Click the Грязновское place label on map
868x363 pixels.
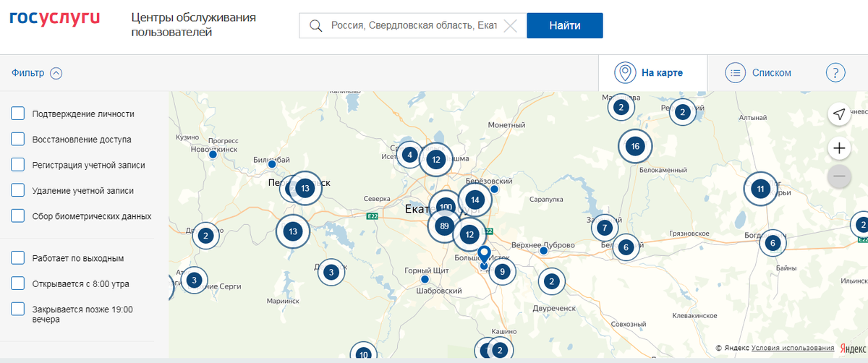coord(689,234)
